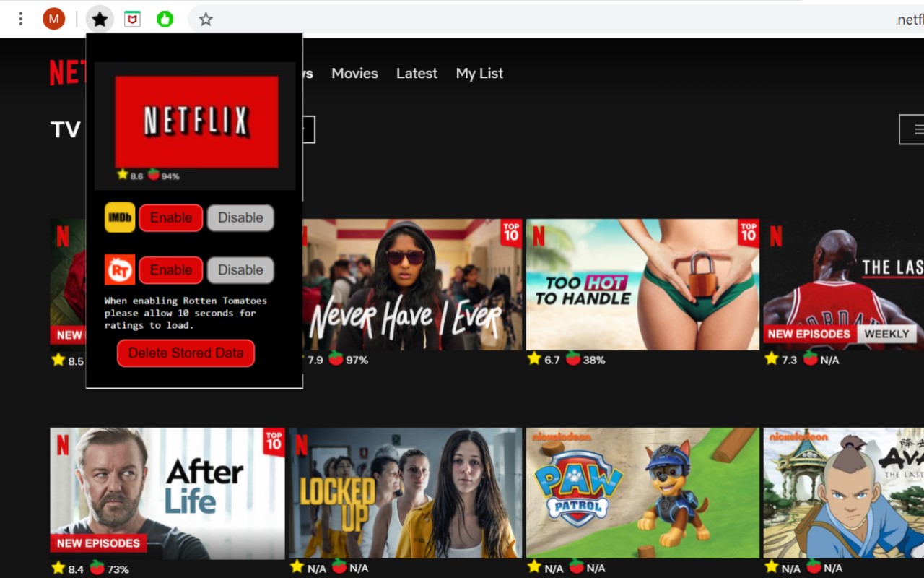Click the Delete Stored Data button

click(x=186, y=353)
